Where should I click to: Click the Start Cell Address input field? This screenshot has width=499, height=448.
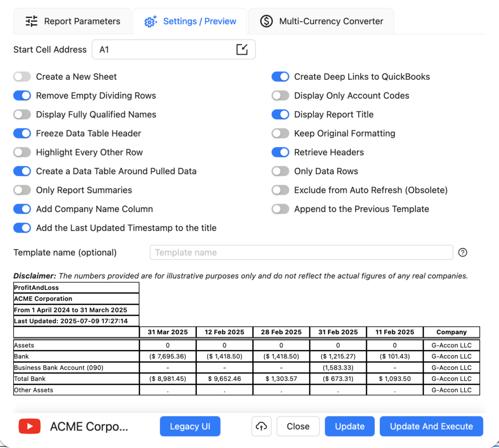[163, 50]
